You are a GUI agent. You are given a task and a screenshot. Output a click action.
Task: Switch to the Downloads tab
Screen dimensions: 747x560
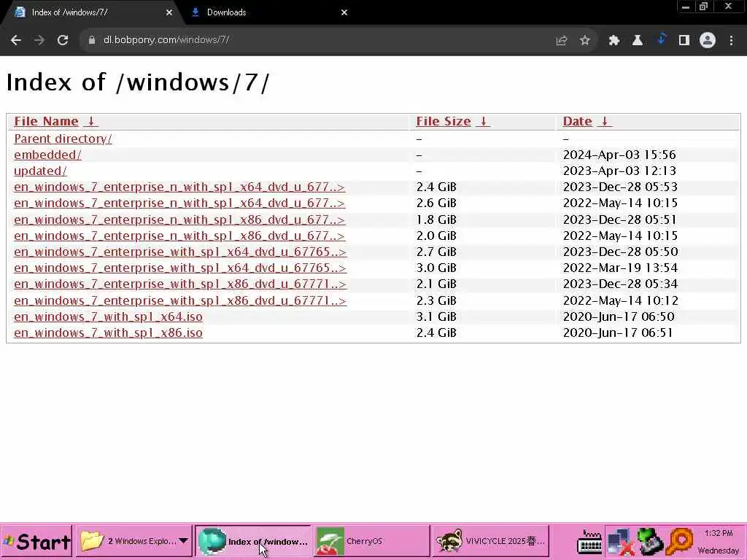(x=268, y=12)
